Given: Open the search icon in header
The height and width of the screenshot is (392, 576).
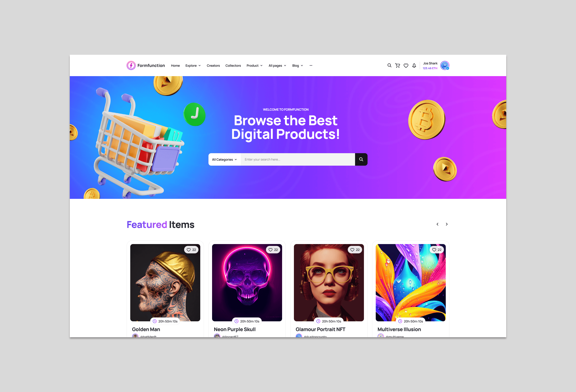Looking at the screenshot, I should [389, 65].
